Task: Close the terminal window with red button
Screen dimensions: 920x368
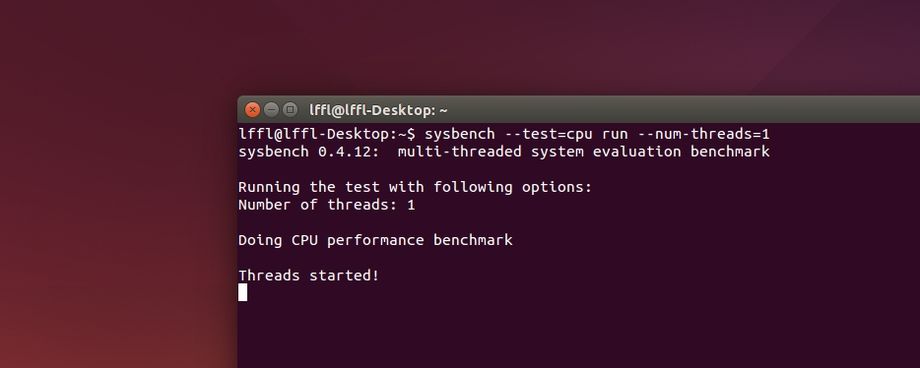Action: coord(252,110)
